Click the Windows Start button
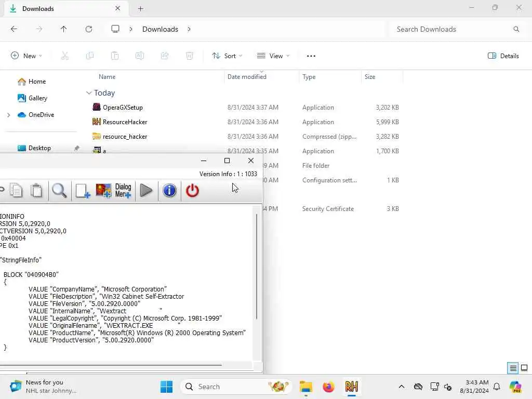 [x=166, y=387]
